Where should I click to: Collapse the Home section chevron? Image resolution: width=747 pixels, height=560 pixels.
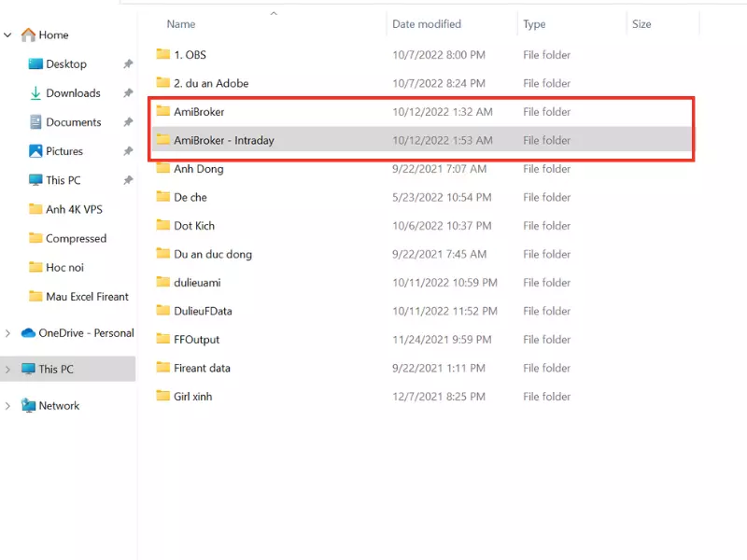[x=7, y=35]
